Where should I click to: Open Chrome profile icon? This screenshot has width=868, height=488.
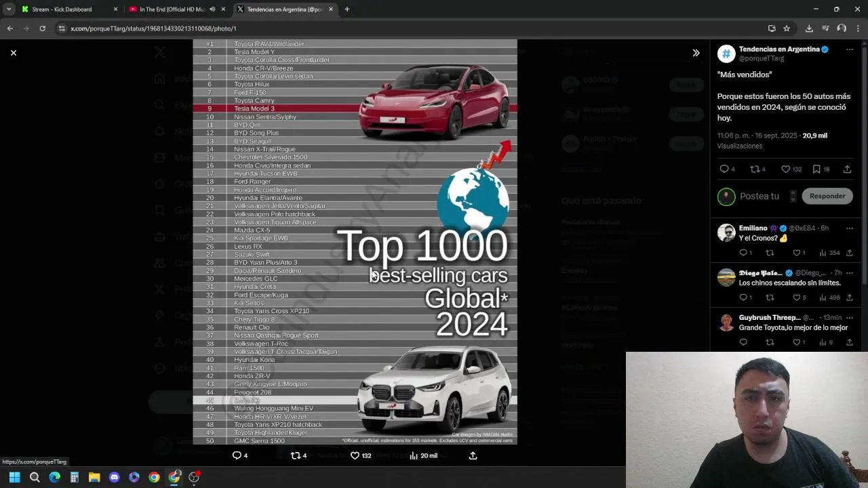(x=842, y=28)
